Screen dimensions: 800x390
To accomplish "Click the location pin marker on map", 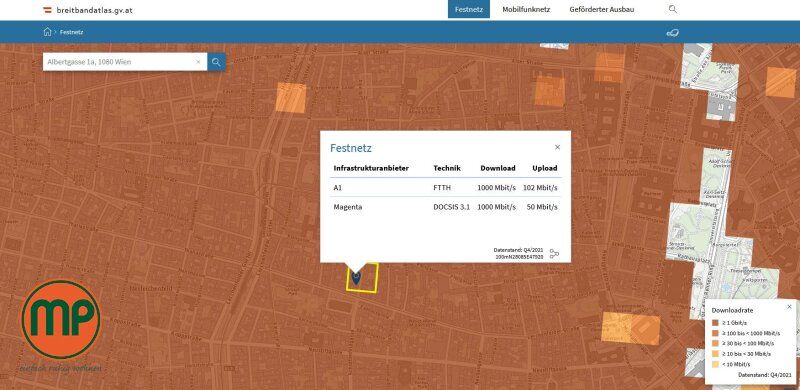I will pos(356,277).
